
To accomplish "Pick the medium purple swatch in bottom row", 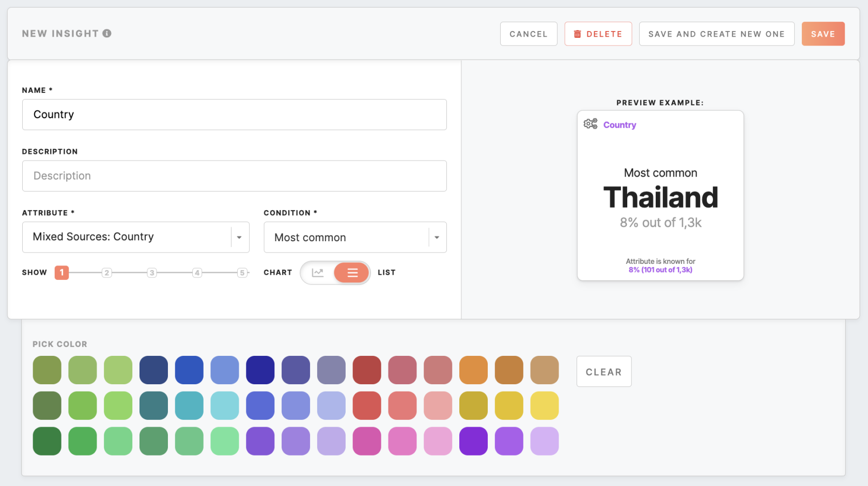I will coord(260,441).
